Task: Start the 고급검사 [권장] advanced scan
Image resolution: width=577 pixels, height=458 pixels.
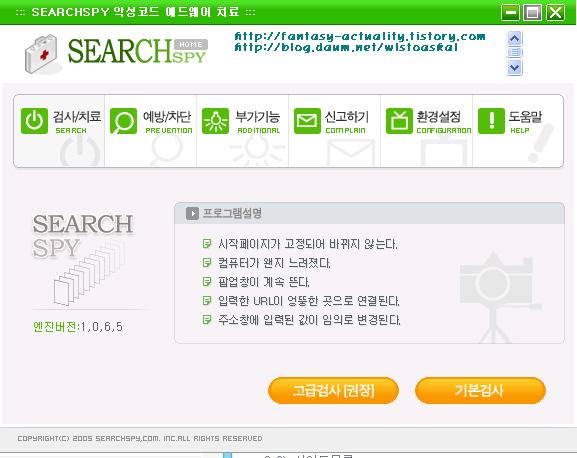Action: coord(333,390)
